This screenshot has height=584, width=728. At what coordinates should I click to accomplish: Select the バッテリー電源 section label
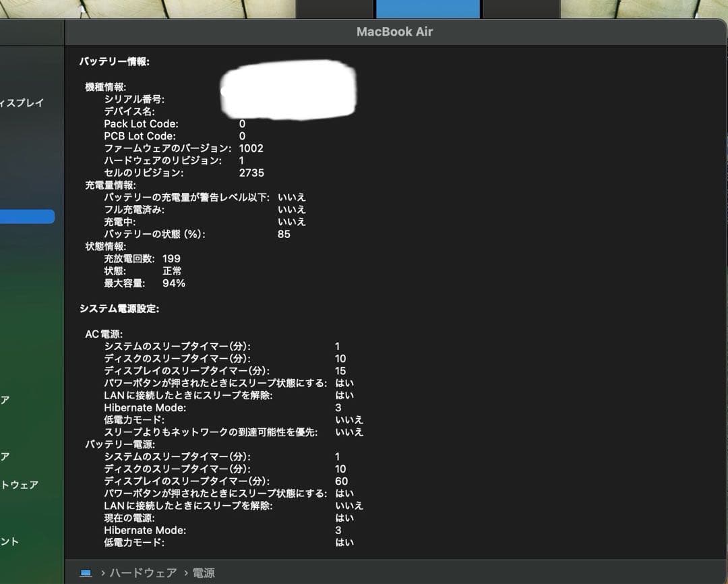point(119,444)
